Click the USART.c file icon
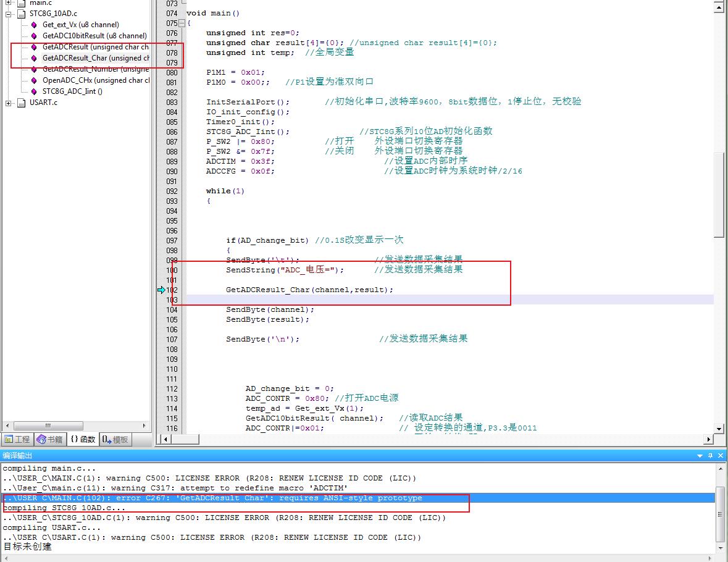 tap(21, 103)
